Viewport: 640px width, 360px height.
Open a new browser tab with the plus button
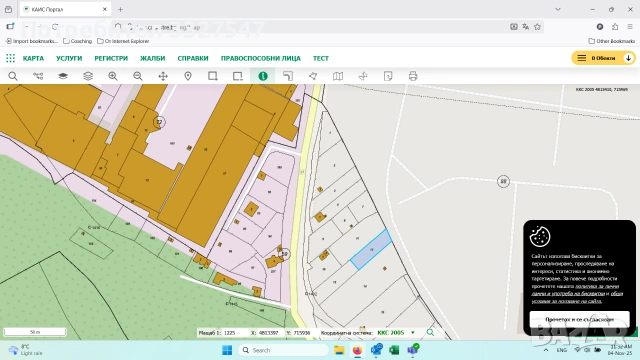click(x=120, y=9)
